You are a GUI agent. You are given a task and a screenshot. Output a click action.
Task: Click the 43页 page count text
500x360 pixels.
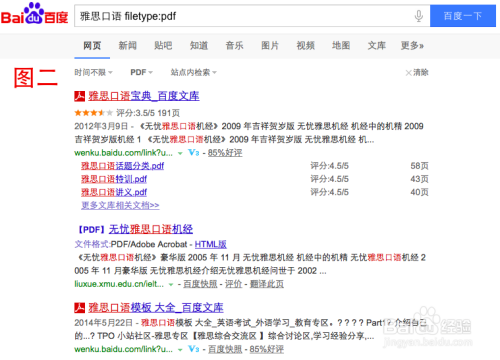pyautogui.click(x=419, y=179)
